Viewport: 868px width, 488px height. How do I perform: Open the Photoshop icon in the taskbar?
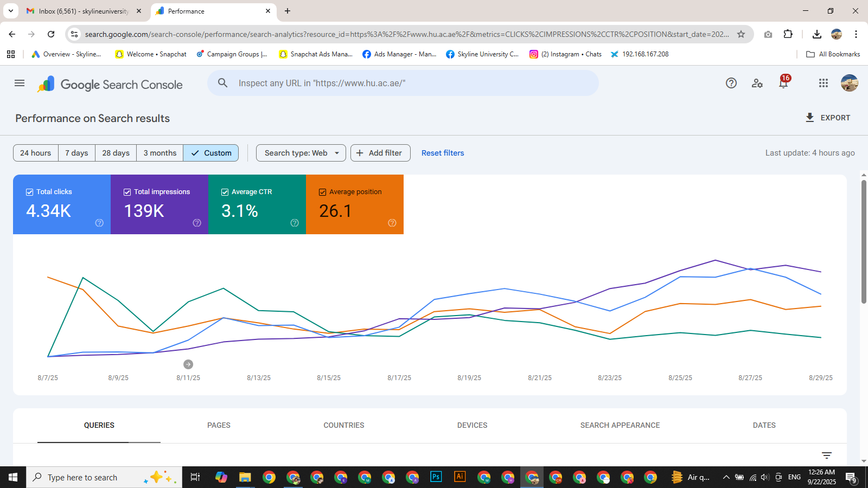click(x=436, y=477)
